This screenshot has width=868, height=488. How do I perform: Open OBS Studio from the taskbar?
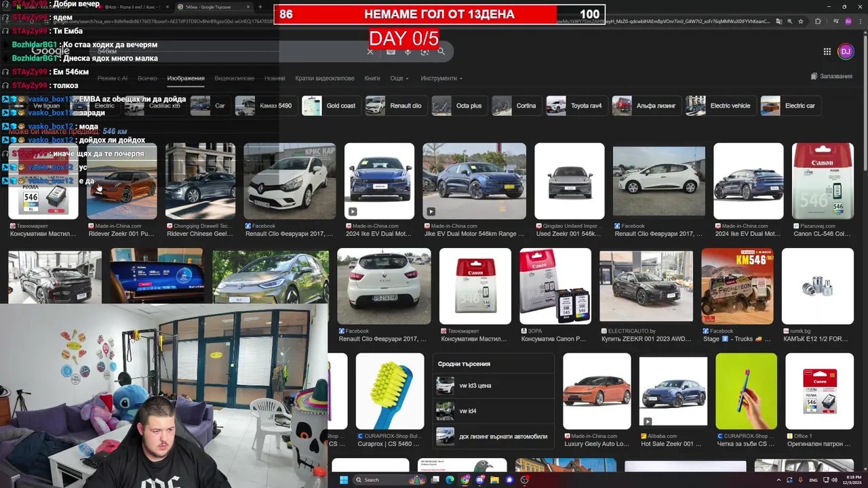[x=524, y=480]
